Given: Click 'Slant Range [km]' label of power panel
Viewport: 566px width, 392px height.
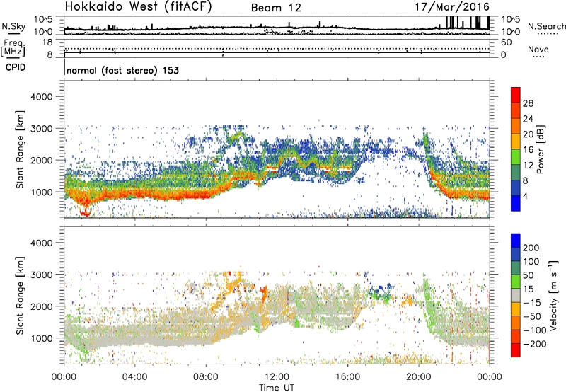Looking at the screenshot, I should [20, 149].
